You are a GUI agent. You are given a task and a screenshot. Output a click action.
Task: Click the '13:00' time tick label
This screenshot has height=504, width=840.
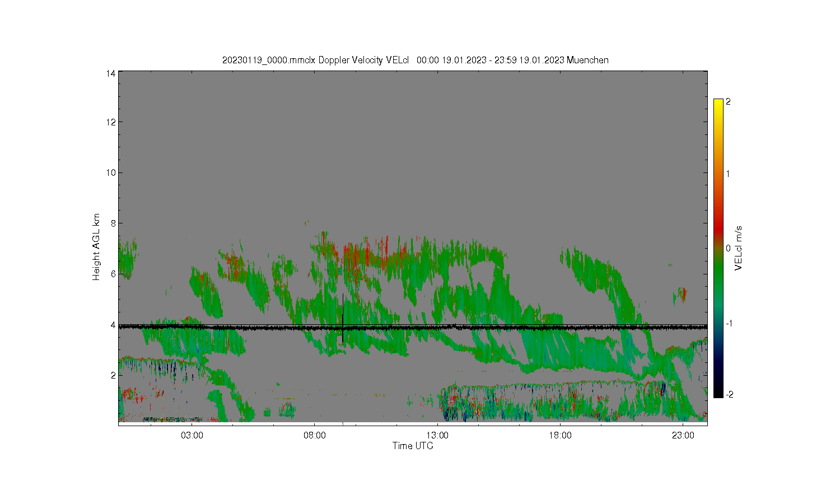point(437,435)
